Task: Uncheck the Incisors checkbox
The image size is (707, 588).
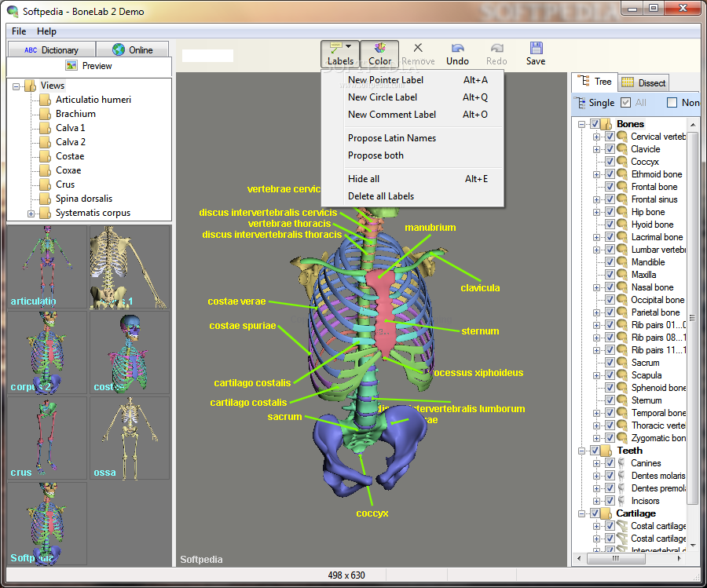Action: (610, 501)
